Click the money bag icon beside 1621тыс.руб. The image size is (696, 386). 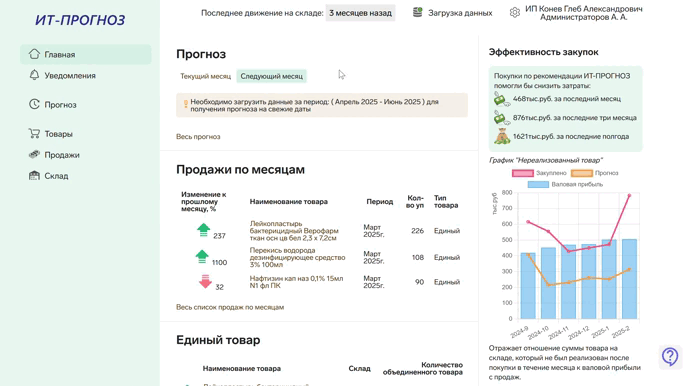502,137
